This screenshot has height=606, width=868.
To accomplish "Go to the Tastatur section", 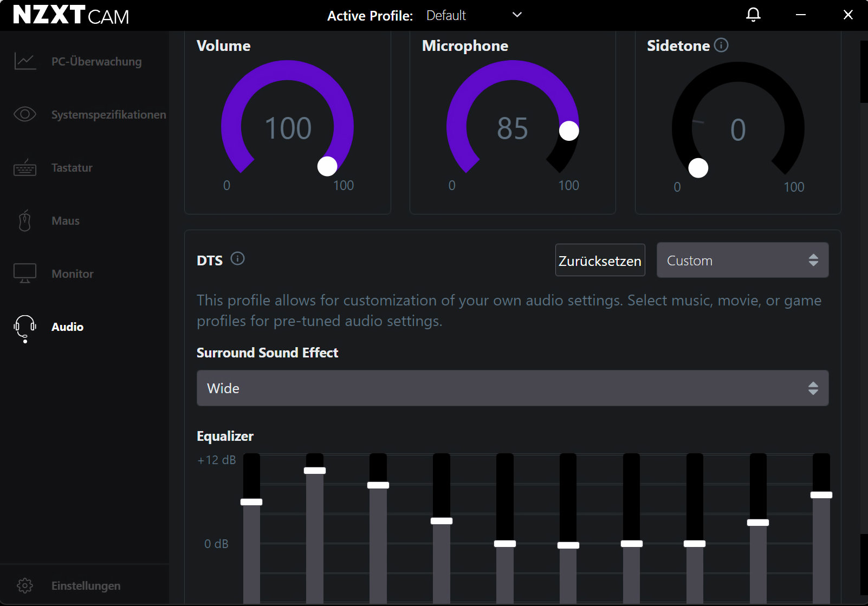I will coord(72,167).
